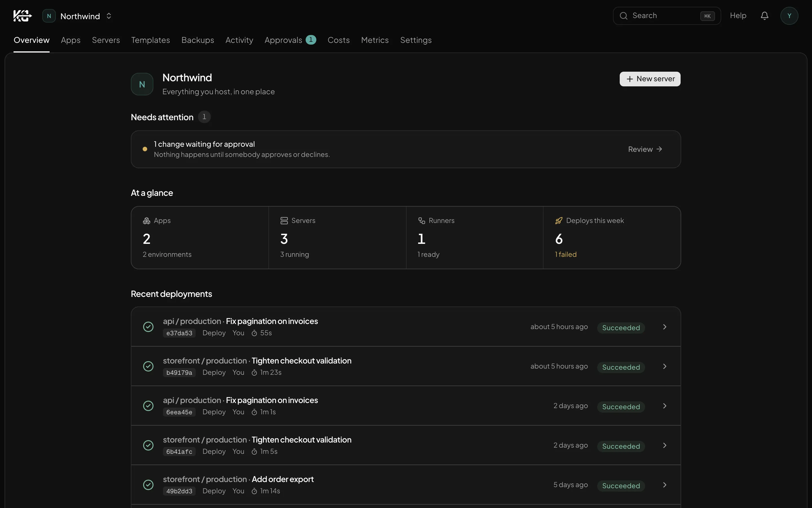Image resolution: width=812 pixels, height=508 pixels.
Task: Click the Succeeded badge for commit 49b2dd3
Action: tap(621, 486)
